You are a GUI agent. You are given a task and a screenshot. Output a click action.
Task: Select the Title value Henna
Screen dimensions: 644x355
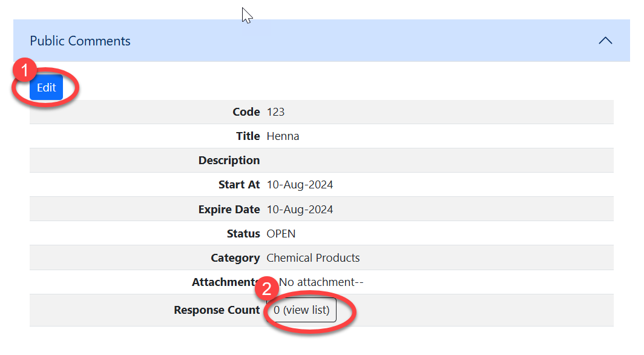[283, 136]
